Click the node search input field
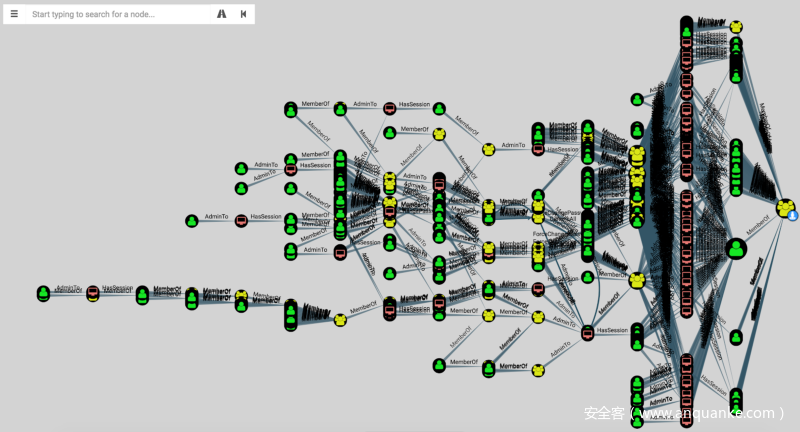 [115, 14]
